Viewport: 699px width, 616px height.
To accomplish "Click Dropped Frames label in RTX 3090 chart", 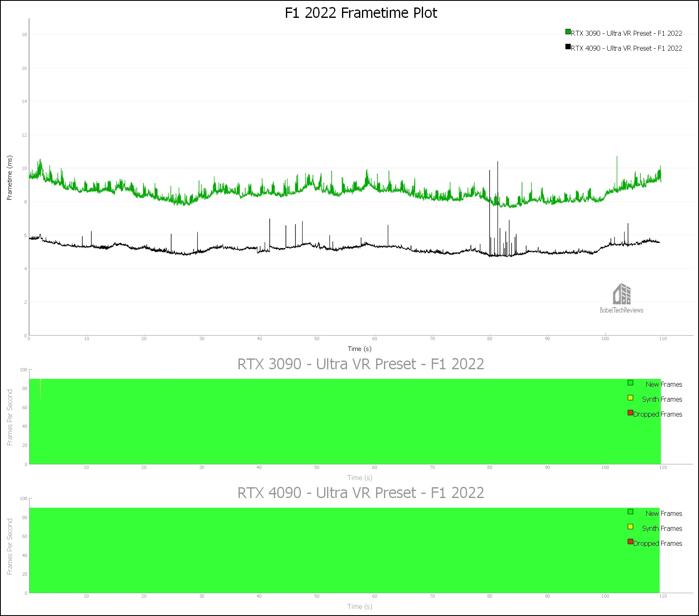I will coord(658,415).
